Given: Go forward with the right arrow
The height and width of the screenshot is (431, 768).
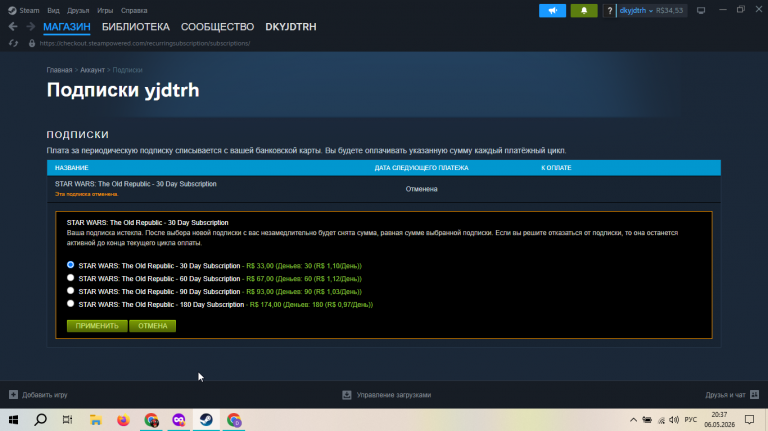Looking at the screenshot, I should point(30,26).
